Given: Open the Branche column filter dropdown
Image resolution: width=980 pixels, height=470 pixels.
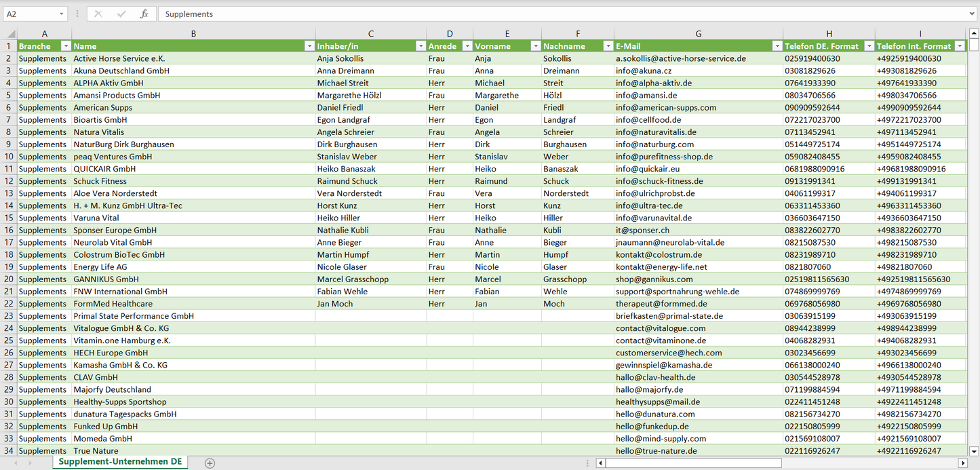Looking at the screenshot, I should tap(66, 46).
